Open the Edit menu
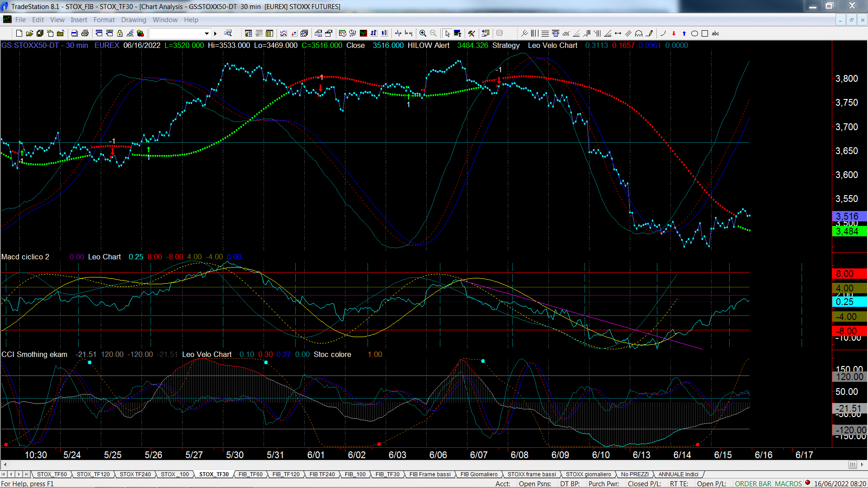This screenshot has width=868, height=488. tap(38, 20)
